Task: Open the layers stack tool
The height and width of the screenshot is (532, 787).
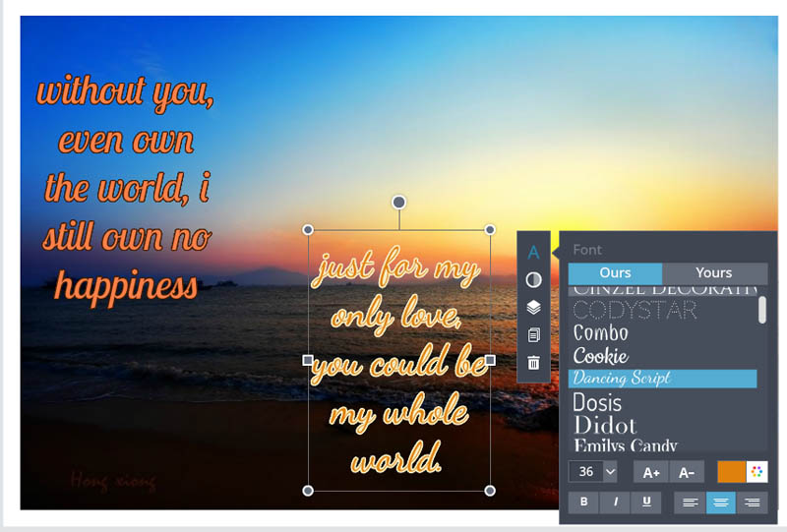Action: coord(533,307)
